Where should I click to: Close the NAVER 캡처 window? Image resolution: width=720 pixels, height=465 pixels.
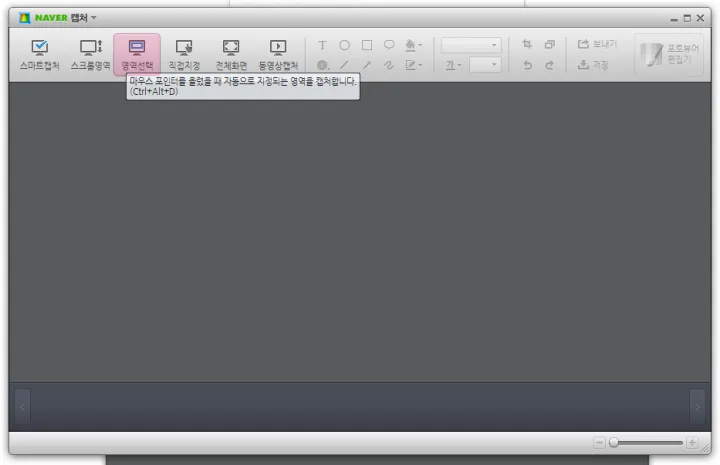tap(700, 18)
